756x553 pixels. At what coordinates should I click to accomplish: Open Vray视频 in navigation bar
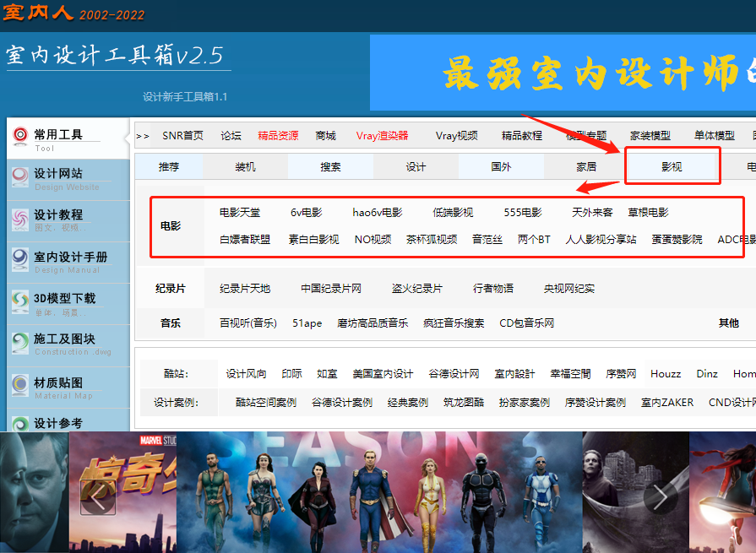point(457,136)
